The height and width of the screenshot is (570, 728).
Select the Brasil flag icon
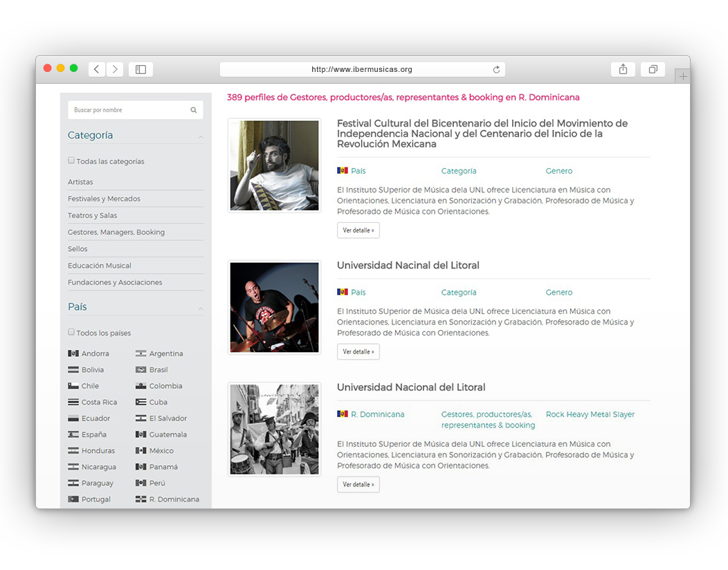pyautogui.click(x=140, y=369)
